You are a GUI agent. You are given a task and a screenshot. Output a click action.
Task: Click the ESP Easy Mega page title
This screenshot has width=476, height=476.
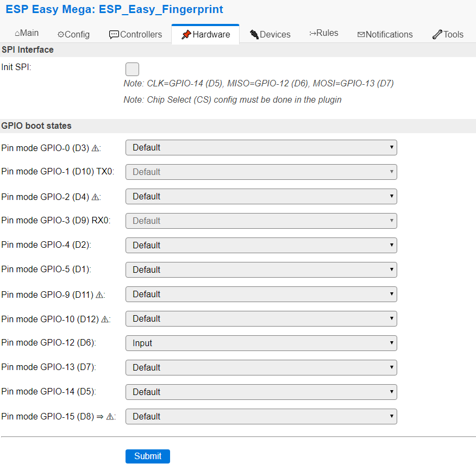coord(114,10)
